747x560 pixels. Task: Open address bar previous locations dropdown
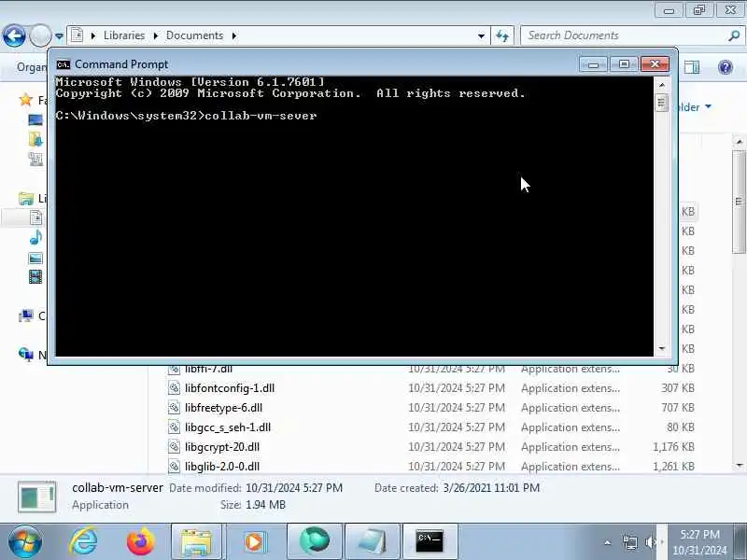click(x=481, y=35)
